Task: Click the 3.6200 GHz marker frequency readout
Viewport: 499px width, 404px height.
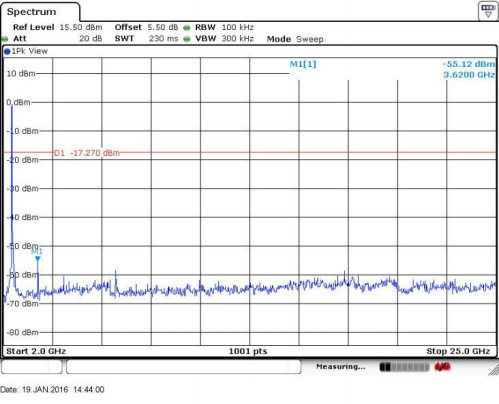Action: (x=469, y=75)
